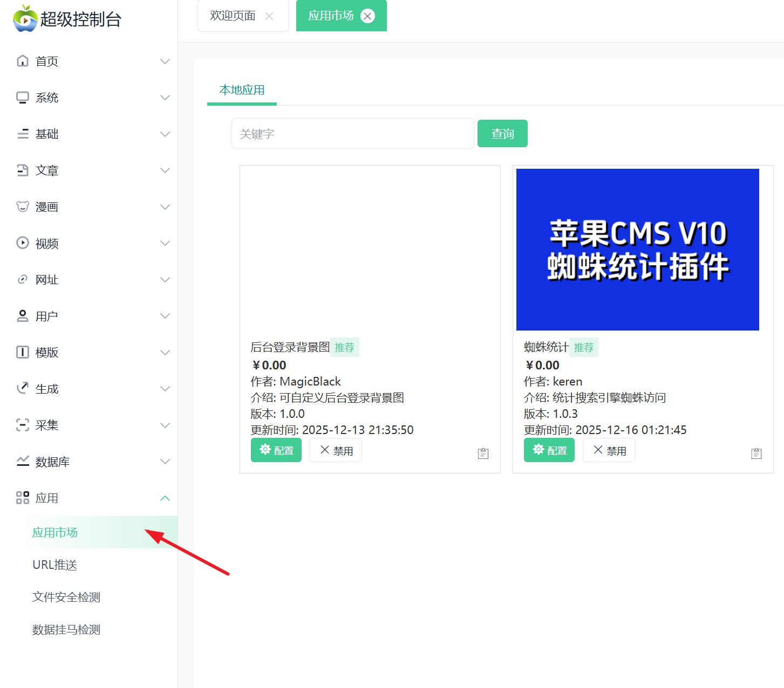Expand the 网址 menu chevron
This screenshot has width=784, height=688.
click(x=165, y=280)
